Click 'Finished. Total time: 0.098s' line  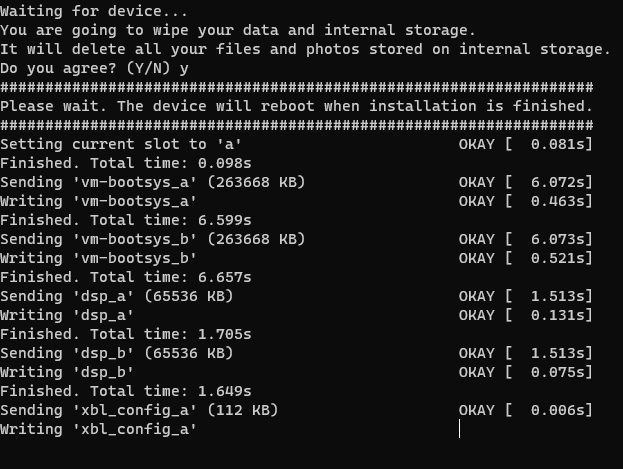[126, 163]
